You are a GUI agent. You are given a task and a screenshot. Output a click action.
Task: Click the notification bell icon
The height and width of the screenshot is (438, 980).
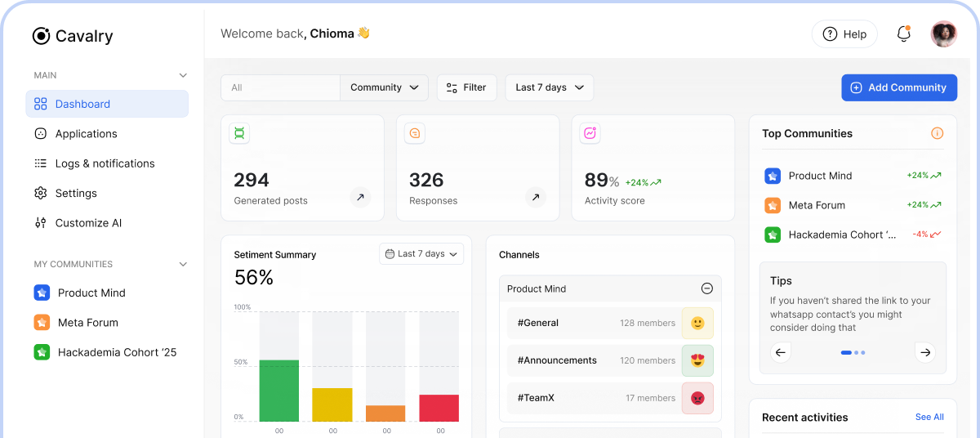pos(903,34)
